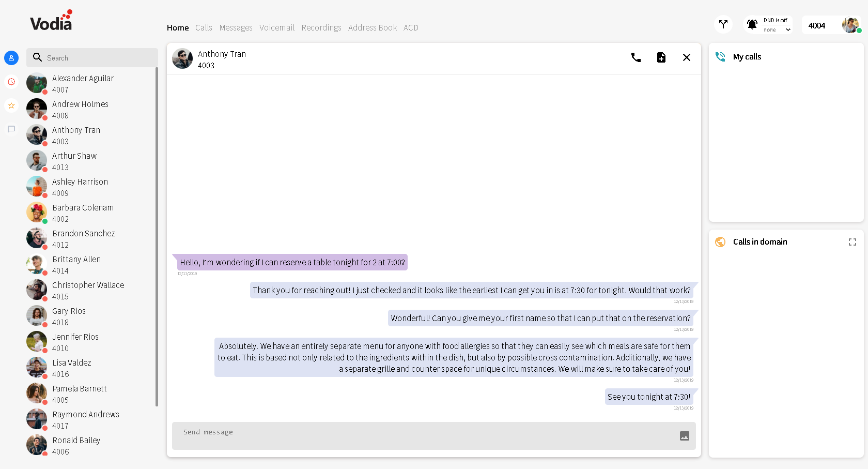868x469 pixels.
Task: Open the Address Book tab
Action: click(x=373, y=28)
